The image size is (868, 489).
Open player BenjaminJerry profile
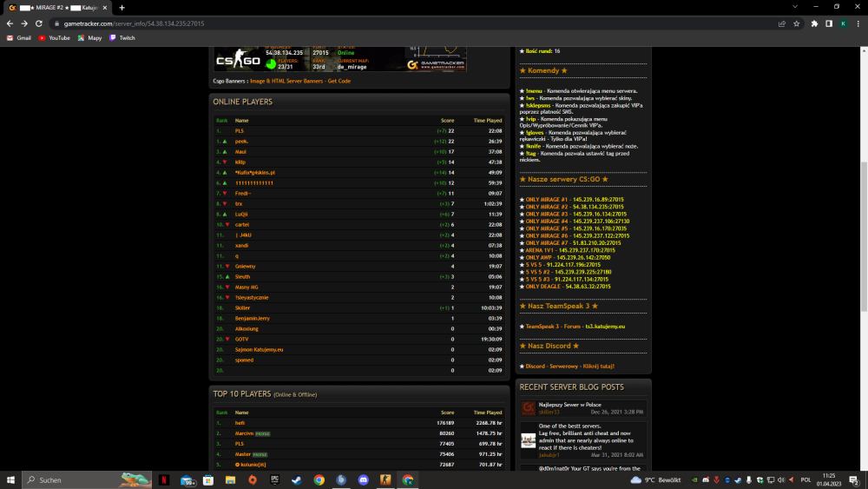click(x=253, y=319)
